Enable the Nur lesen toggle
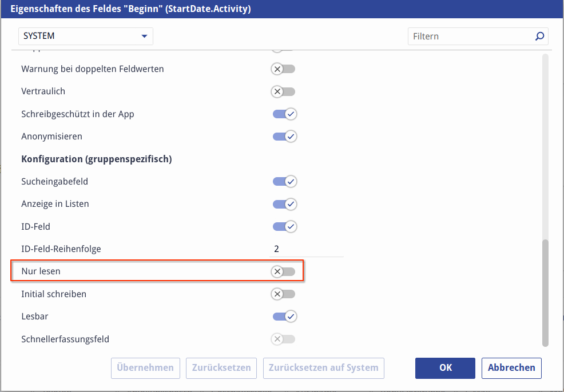The image size is (564, 392). (284, 271)
